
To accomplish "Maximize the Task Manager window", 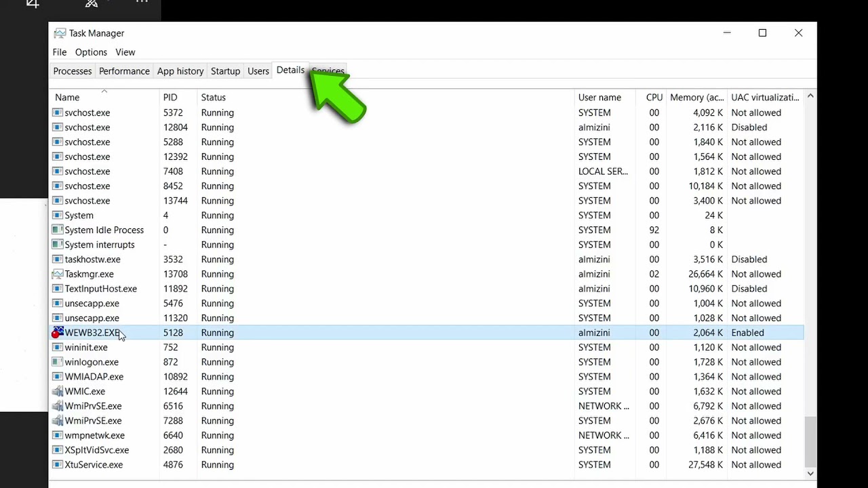I will (762, 33).
